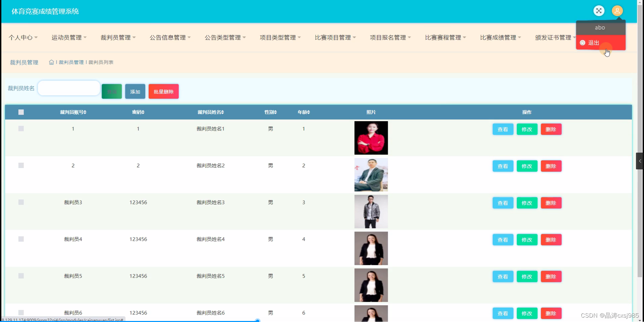Open the orange user avatar icon
Viewport: 644px width, 322px height.
pyautogui.click(x=617, y=11)
